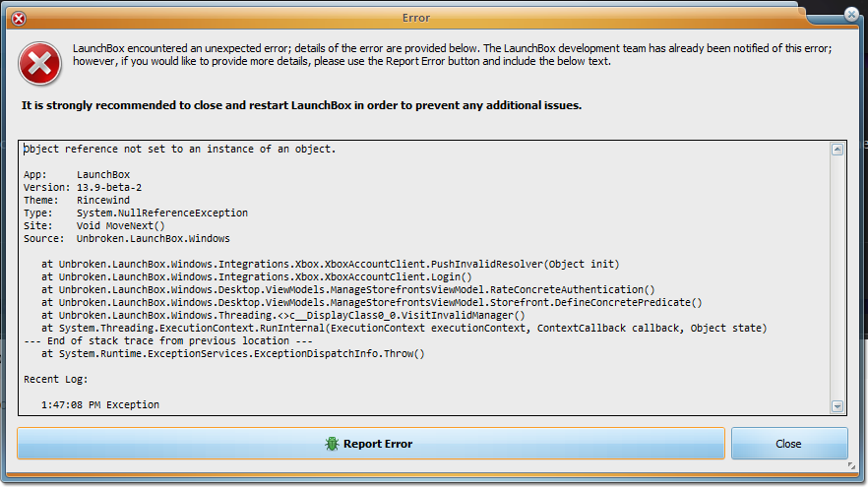Click the resize grip at dialog corner
This screenshot has width=868, height=487.
pyautogui.click(x=851, y=466)
